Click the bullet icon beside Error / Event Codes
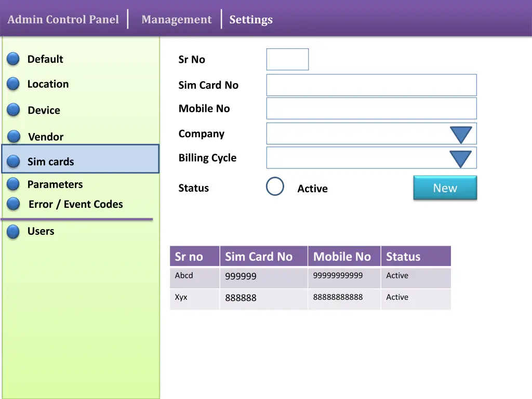 point(13,204)
